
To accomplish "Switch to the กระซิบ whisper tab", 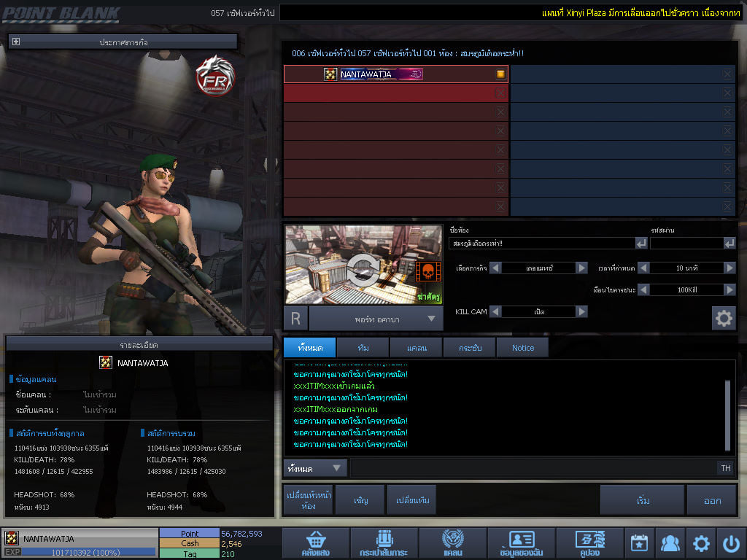I will 470,348.
